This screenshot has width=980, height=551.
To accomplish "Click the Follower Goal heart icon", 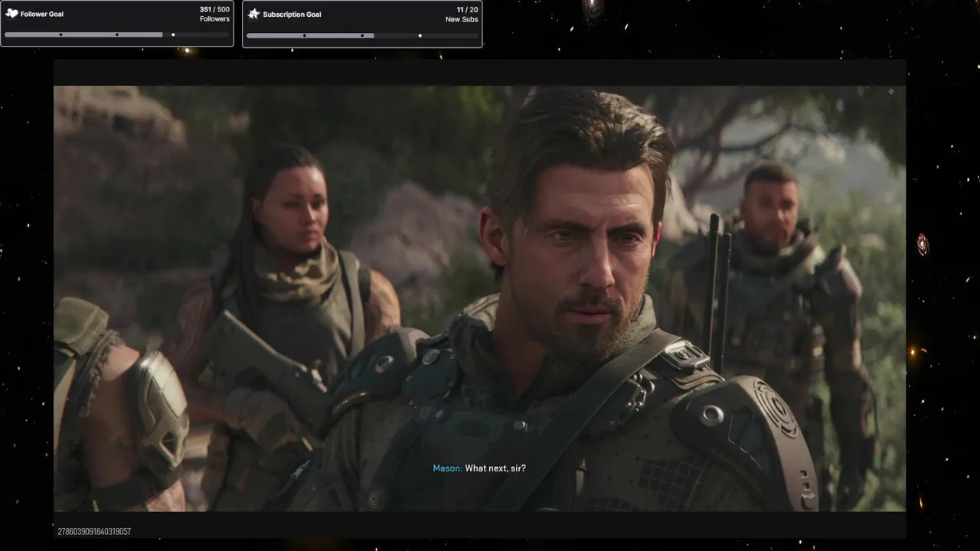I will click(11, 13).
